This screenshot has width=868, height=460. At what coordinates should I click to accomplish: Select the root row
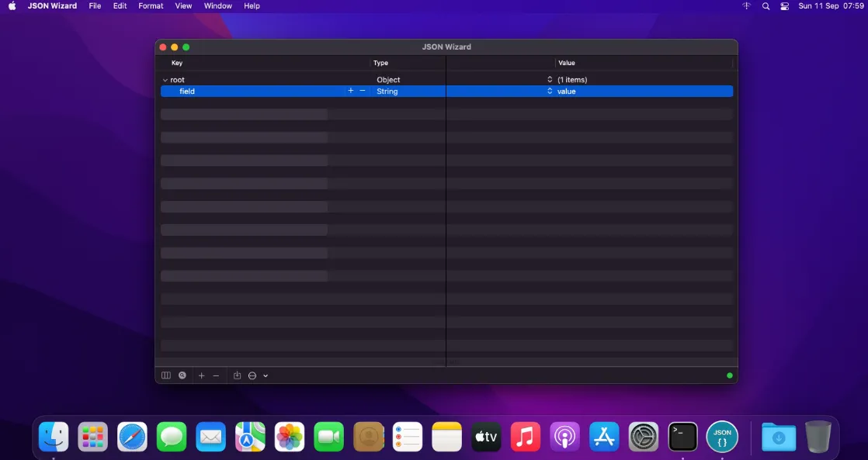[x=446, y=80]
